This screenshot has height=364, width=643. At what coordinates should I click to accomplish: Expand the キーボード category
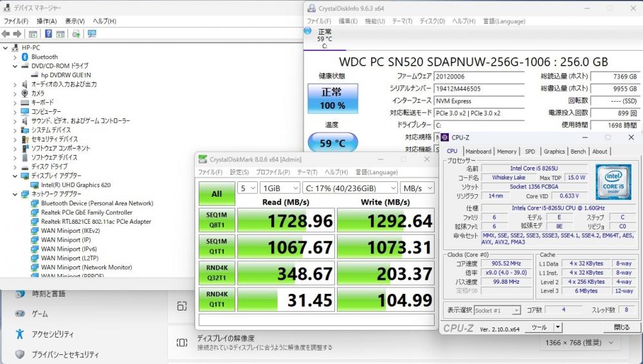[x=15, y=103]
